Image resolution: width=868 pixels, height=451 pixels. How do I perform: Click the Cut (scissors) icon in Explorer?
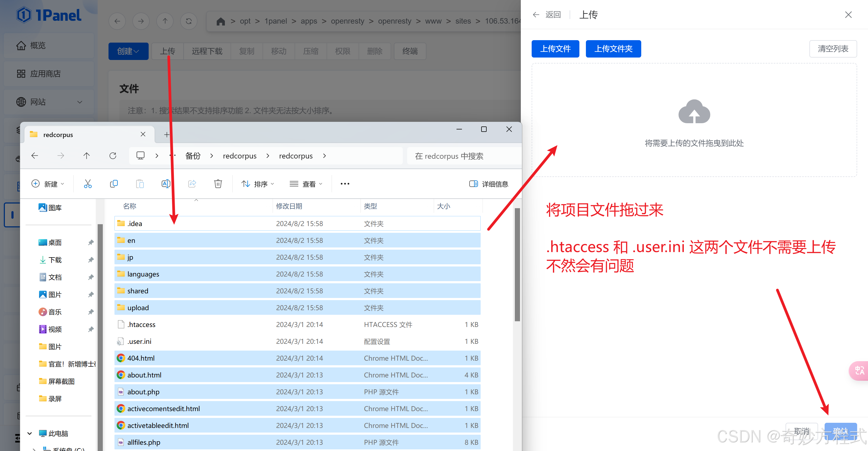[x=88, y=184]
